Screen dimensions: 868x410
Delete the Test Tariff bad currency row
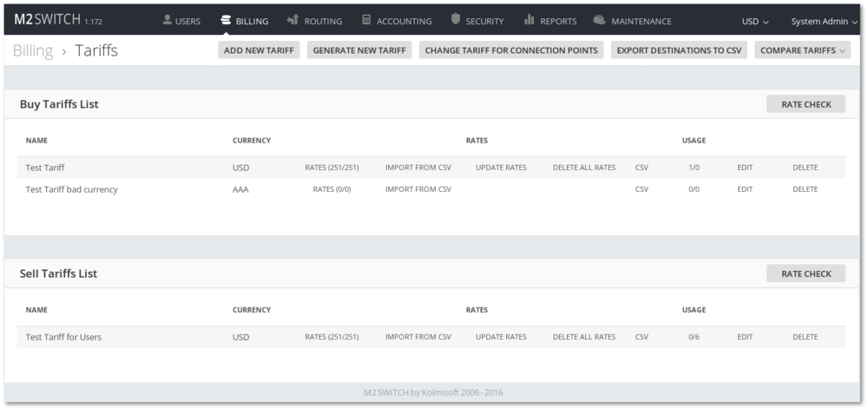(805, 189)
